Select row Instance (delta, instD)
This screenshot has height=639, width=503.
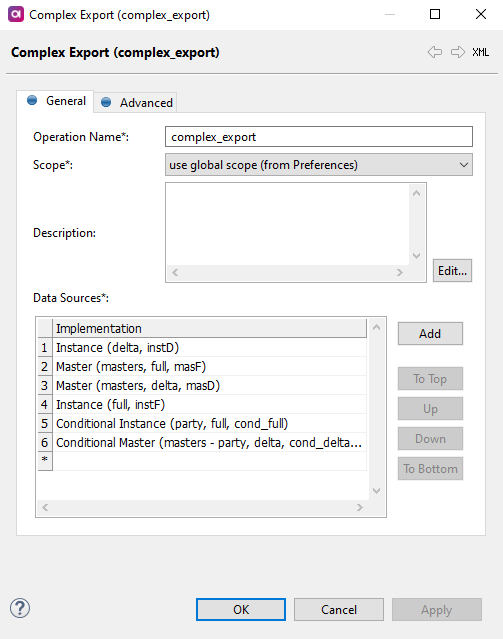tap(210, 348)
